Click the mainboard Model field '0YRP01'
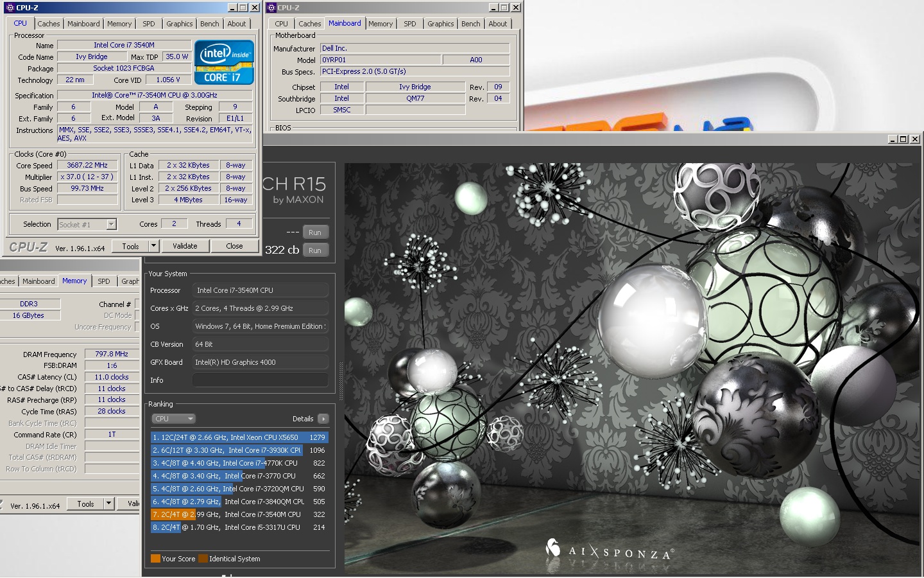This screenshot has width=924, height=578. pos(381,60)
